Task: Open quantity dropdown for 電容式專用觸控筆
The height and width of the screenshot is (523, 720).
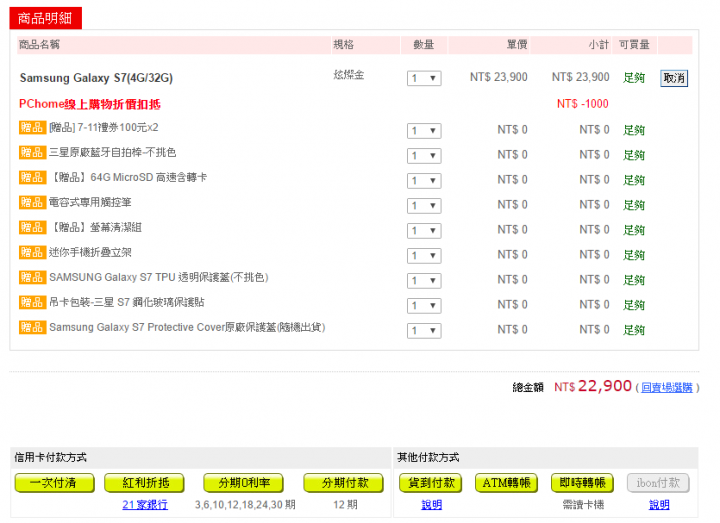Action: tap(424, 205)
